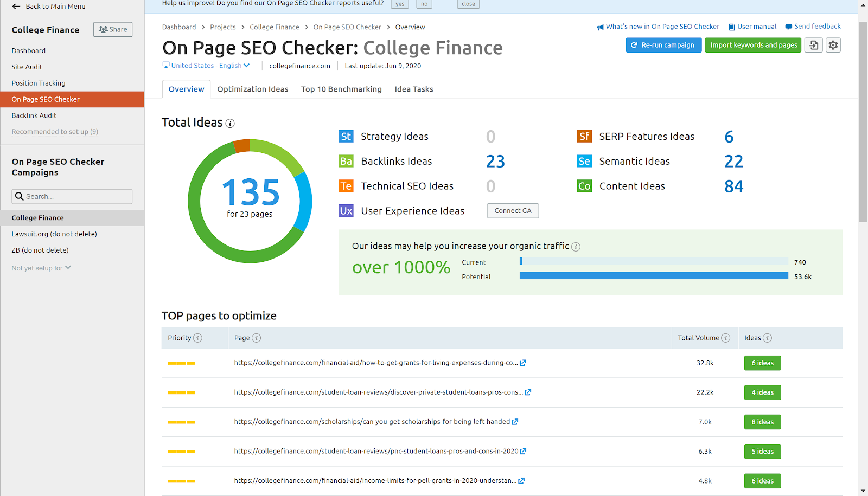The width and height of the screenshot is (868, 496).
Task: Click the Back to Main Menu arrow icon
Action: click(16, 7)
